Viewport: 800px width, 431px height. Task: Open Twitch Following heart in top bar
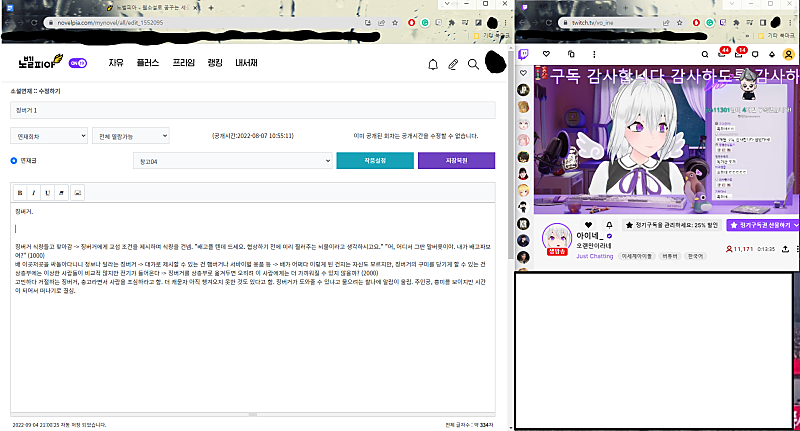click(546, 54)
